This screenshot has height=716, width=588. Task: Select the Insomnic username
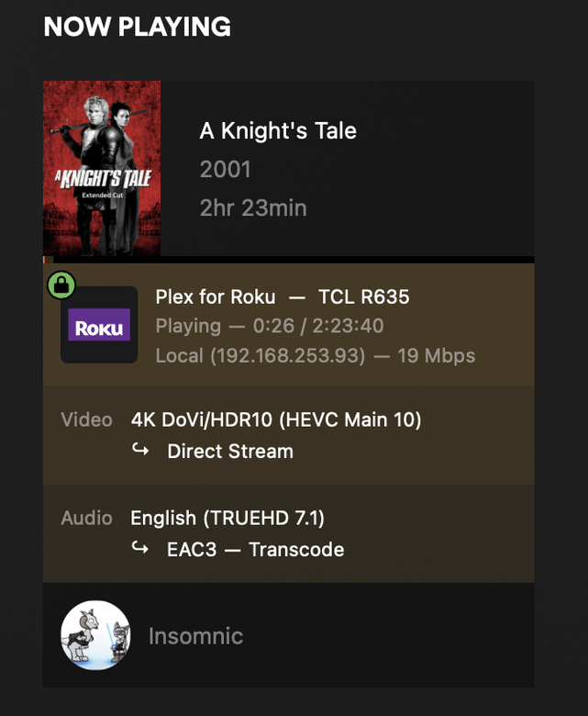(195, 636)
